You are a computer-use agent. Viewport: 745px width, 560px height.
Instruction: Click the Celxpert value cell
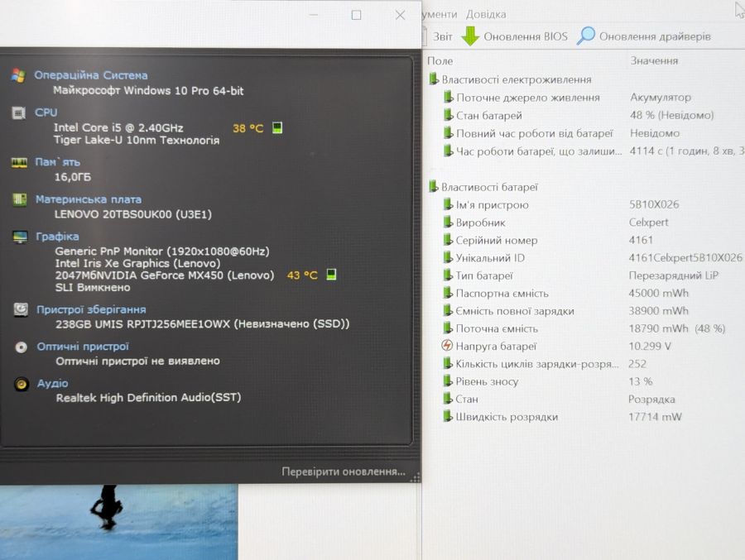click(x=648, y=223)
